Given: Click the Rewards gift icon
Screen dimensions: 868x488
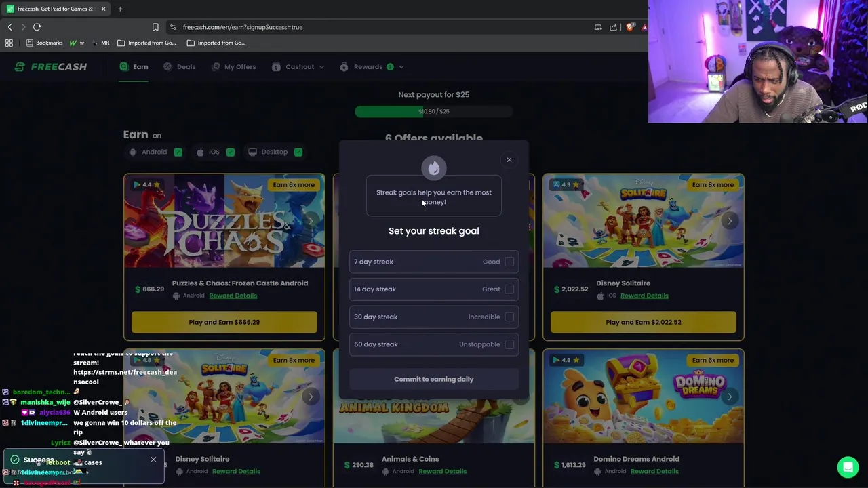Looking at the screenshot, I should [x=344, y=67].
